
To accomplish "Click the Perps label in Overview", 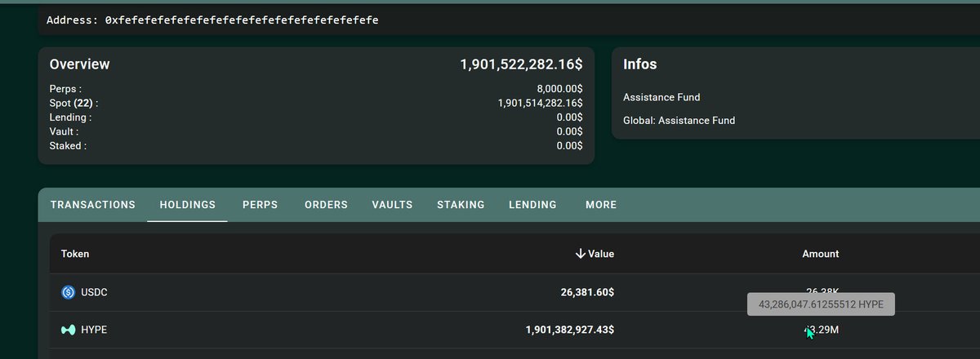I will pos(65,89).
